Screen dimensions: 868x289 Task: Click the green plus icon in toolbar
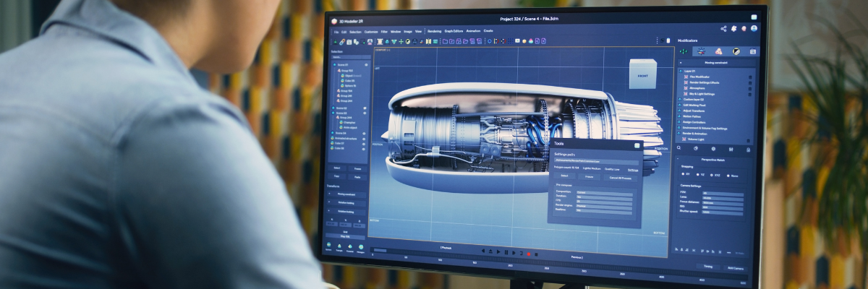coord(401,42)
